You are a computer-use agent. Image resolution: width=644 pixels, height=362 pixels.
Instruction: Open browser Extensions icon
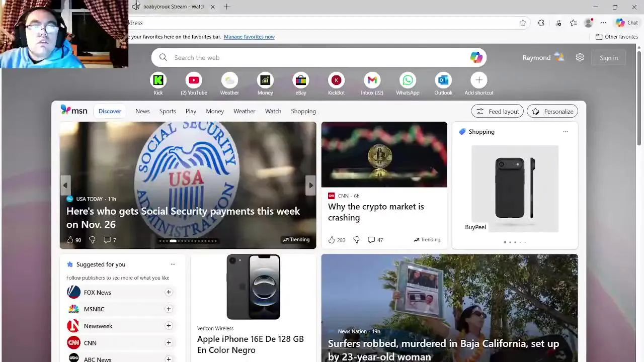(541, 23)
